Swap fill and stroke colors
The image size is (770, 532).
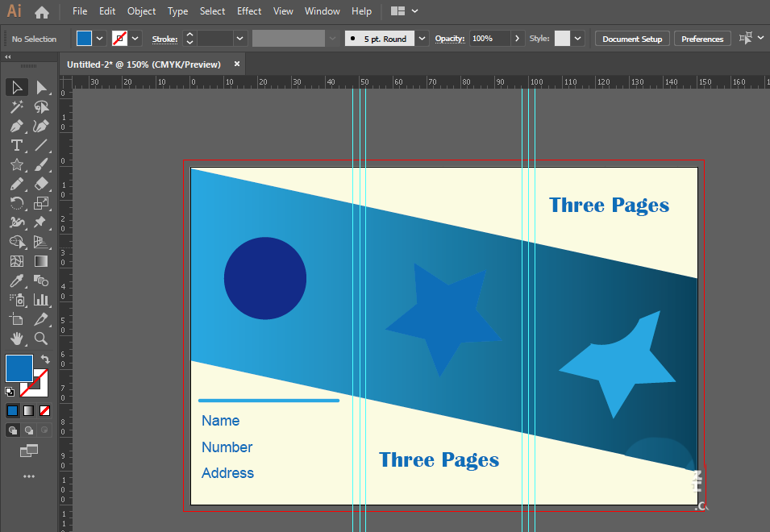tap(45, 360)
